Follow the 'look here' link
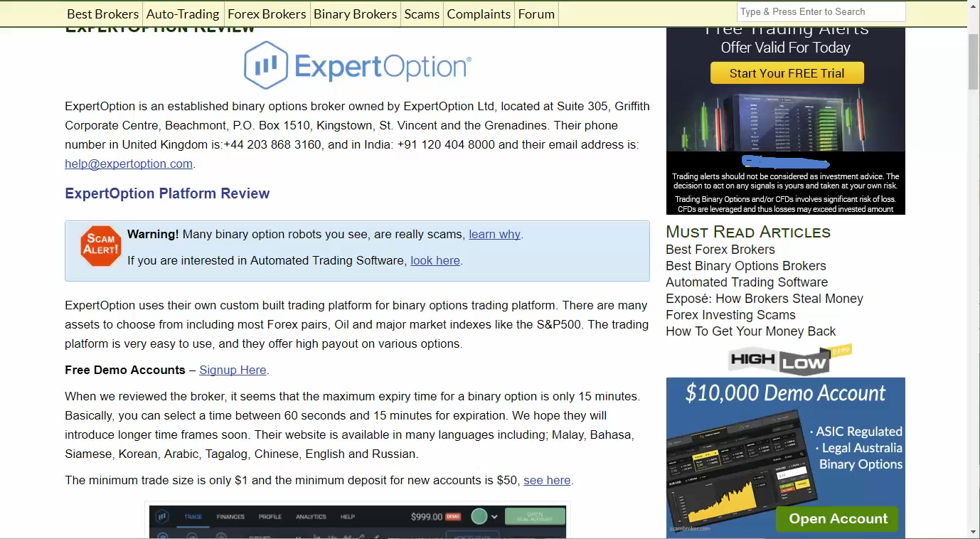Image resolution: width=980 pixels, height=539 pixels. click(x=435, y=260)
